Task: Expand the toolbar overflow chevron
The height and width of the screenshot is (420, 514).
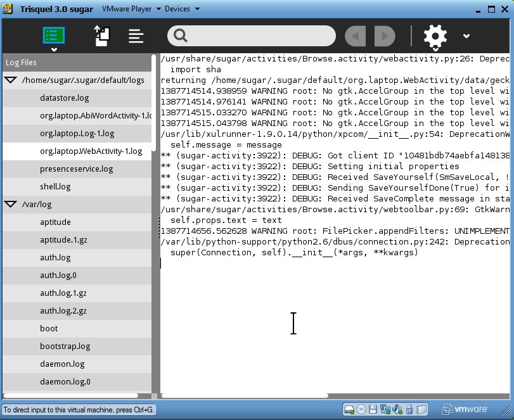Action: (x=466, y=36)
